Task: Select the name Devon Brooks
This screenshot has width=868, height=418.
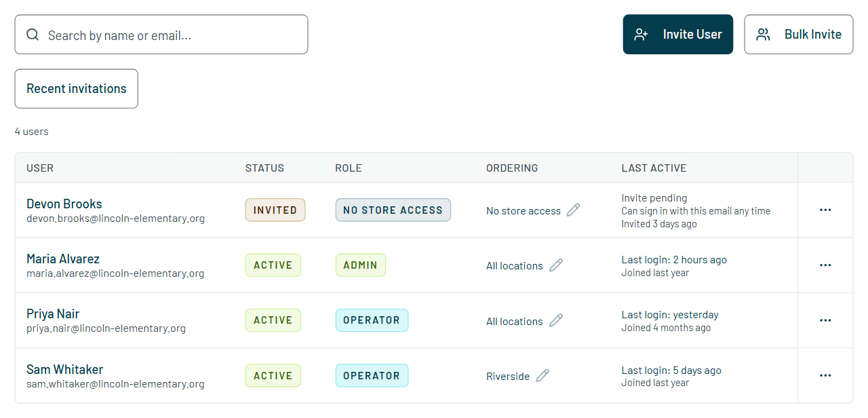Action: [x=64, y=204]
